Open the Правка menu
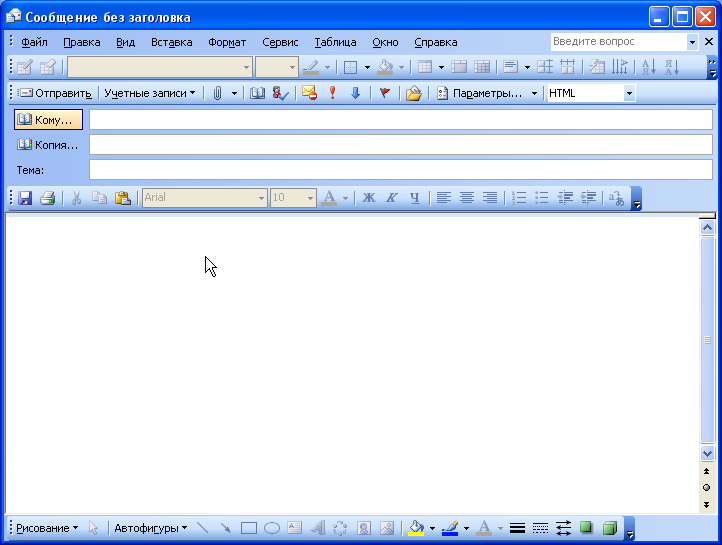722x545 pixels. pos(82,42)
